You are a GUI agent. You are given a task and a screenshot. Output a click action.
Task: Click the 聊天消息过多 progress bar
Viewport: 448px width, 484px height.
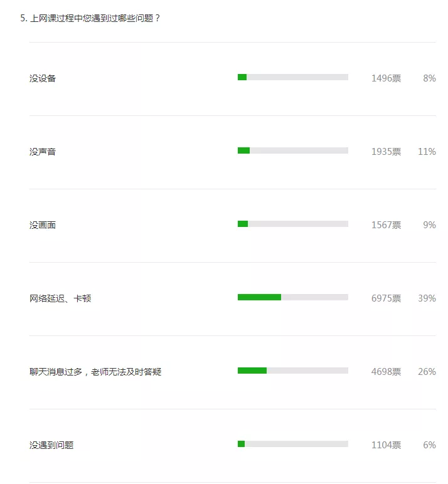click(x=293, y=371)
